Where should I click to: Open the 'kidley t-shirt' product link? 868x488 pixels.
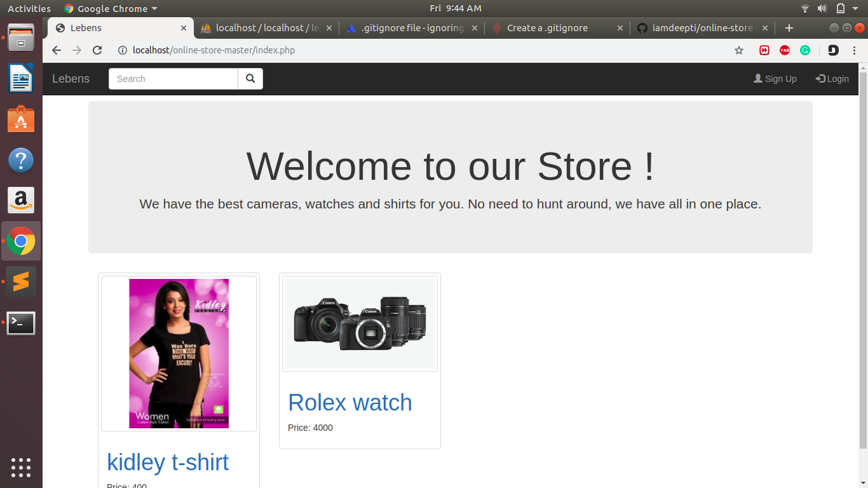pos(168,462)
